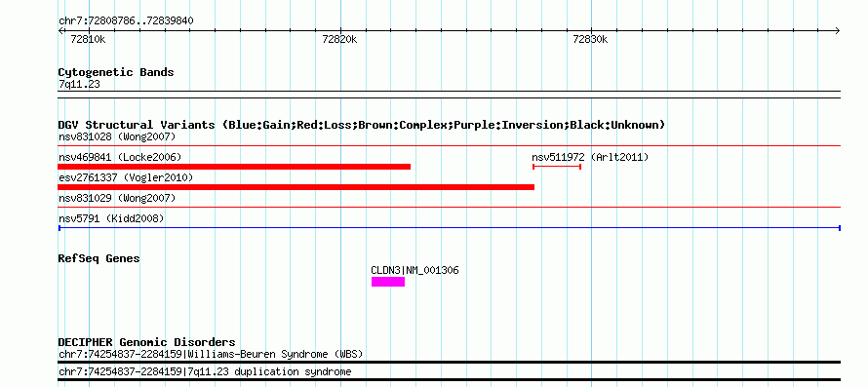Screen dimensions: 868x387
Task: Open the 7q11.23 duplication syndrome entry
Action: [x=205, y=371]
